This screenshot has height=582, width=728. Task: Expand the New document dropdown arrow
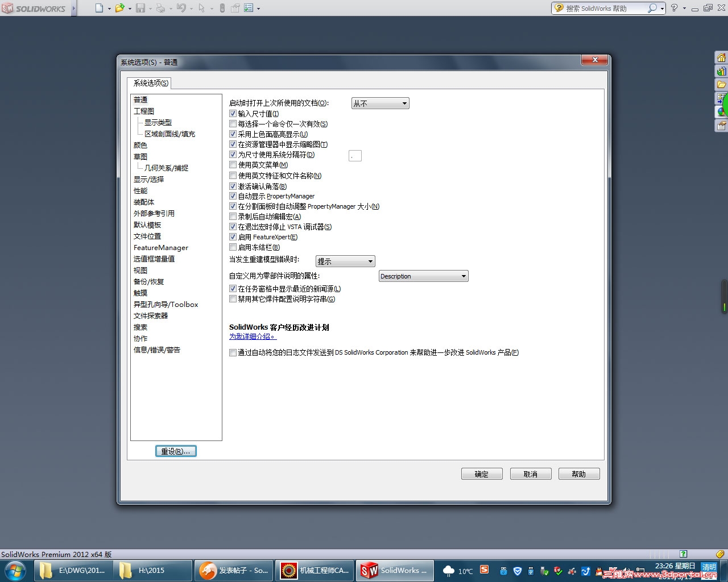(x=109, y=9)
